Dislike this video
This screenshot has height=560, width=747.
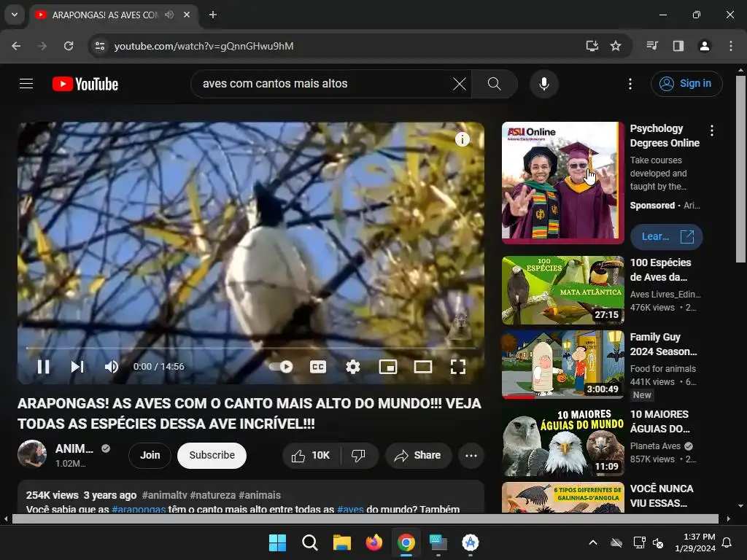tap(359, 456)
